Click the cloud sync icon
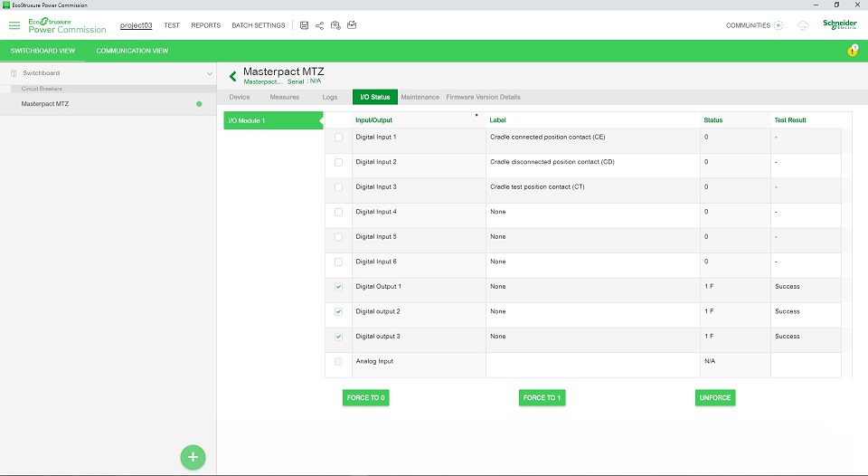 click(803, 25)
